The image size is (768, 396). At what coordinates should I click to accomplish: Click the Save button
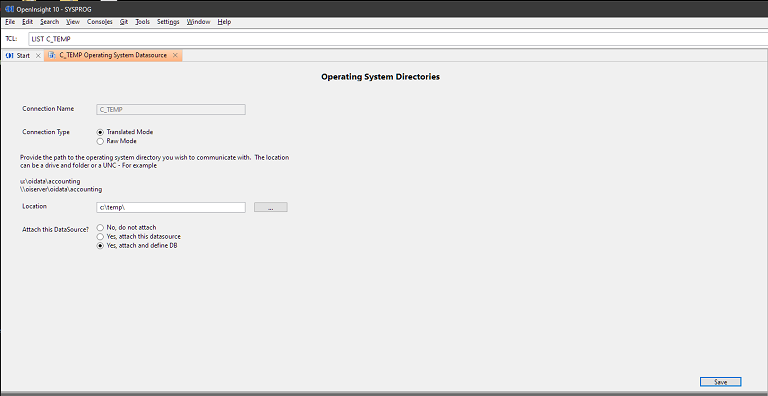[720, 382]
